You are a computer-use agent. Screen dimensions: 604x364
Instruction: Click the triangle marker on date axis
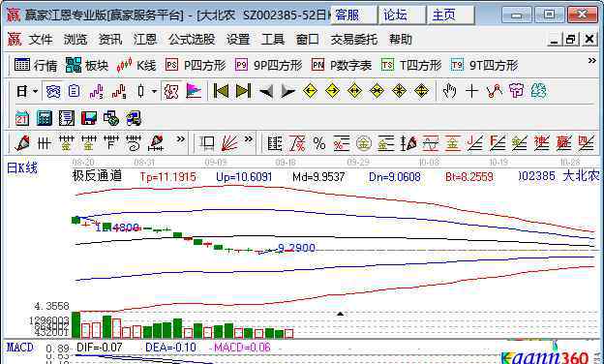point(340,314)
